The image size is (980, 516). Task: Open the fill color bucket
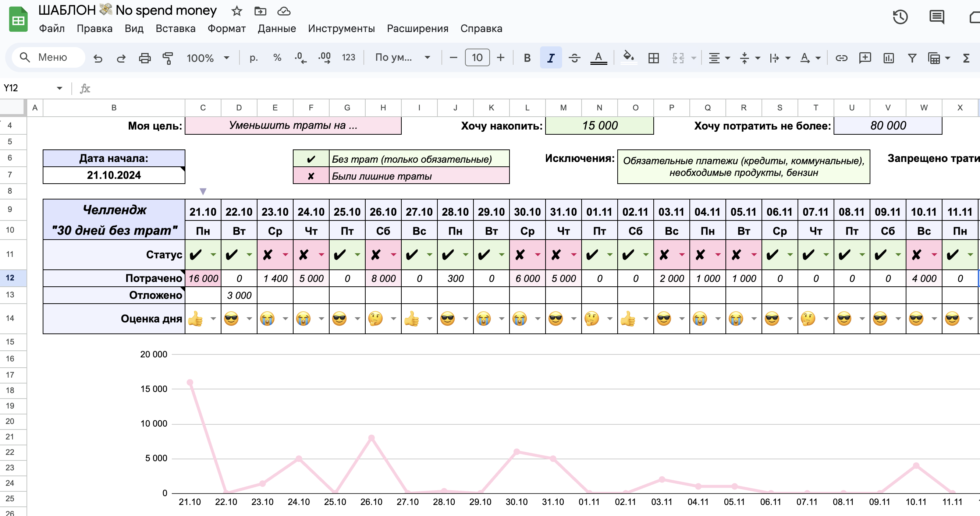click(x=628, y=58)
